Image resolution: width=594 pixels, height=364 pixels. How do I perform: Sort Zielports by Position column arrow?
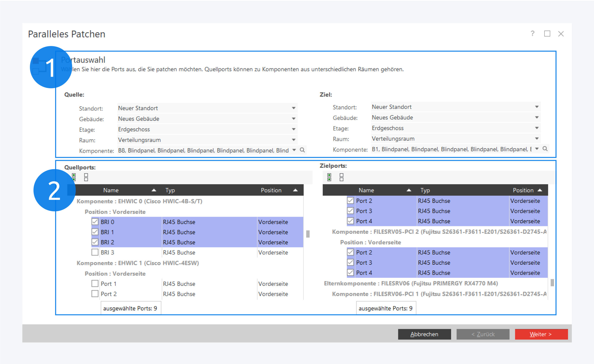540,190
